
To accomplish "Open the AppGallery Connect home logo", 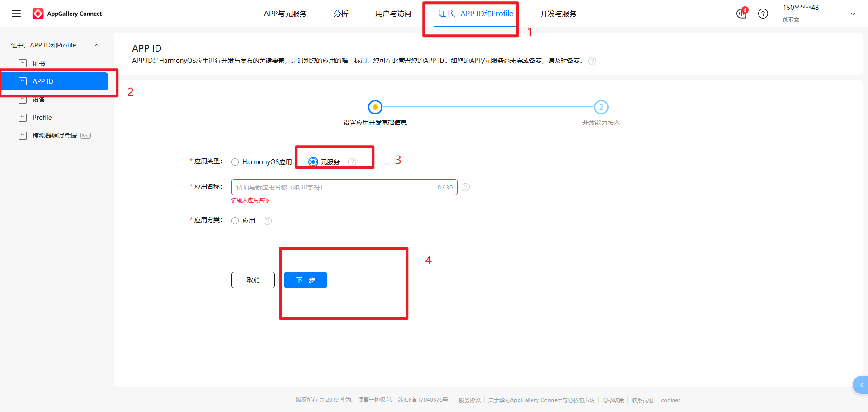I will (x=67, y=14).
